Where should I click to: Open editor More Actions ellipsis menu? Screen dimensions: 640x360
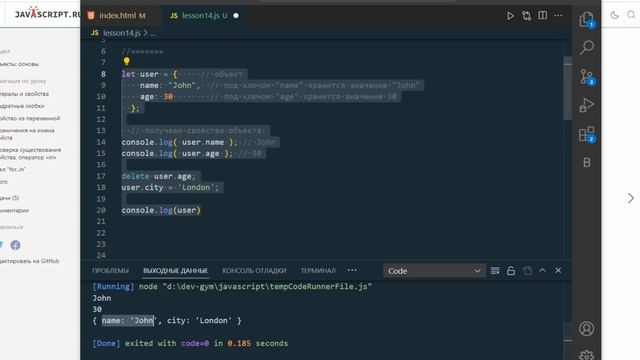(558, 16)
